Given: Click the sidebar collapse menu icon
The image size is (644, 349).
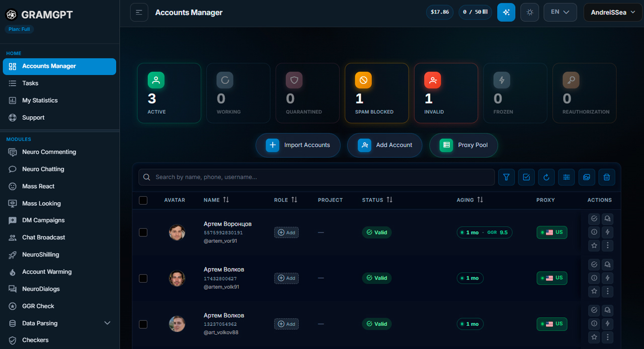Looking at the screenshot, I should click(139, 12).
